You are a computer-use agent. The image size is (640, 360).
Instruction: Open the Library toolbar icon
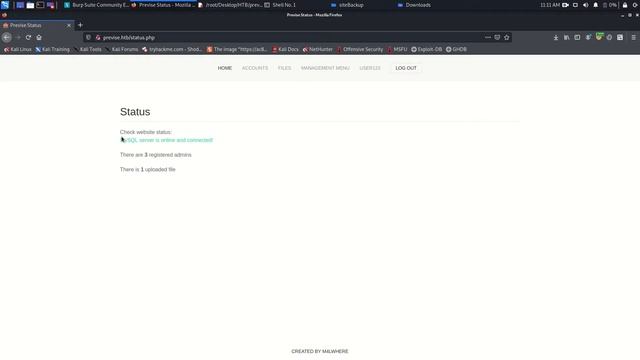567,37
